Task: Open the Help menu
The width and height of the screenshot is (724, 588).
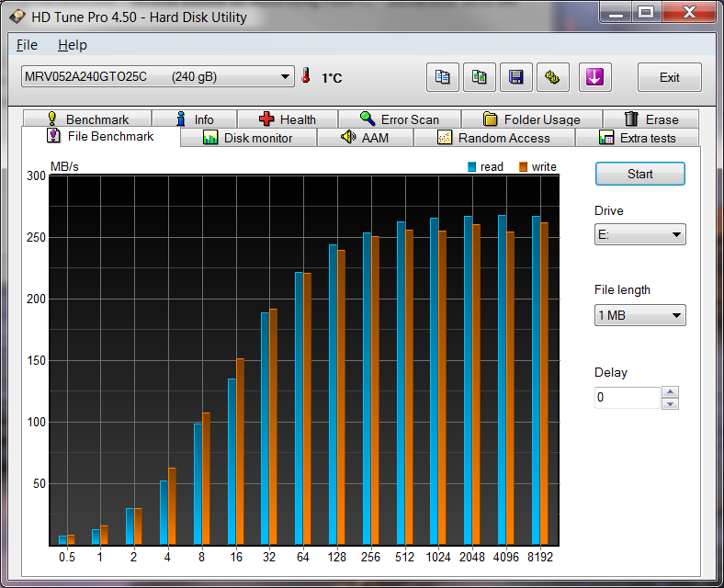Action: tap(72, 45)
